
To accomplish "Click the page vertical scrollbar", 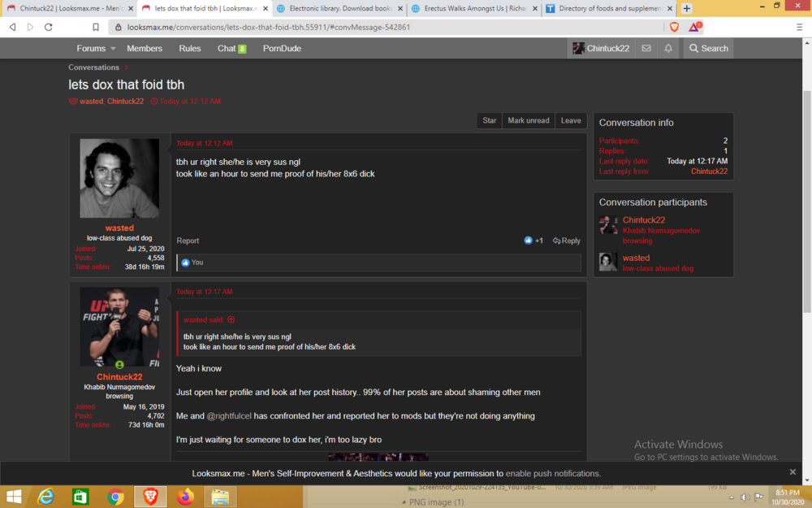I will click(x=807, y=202).
